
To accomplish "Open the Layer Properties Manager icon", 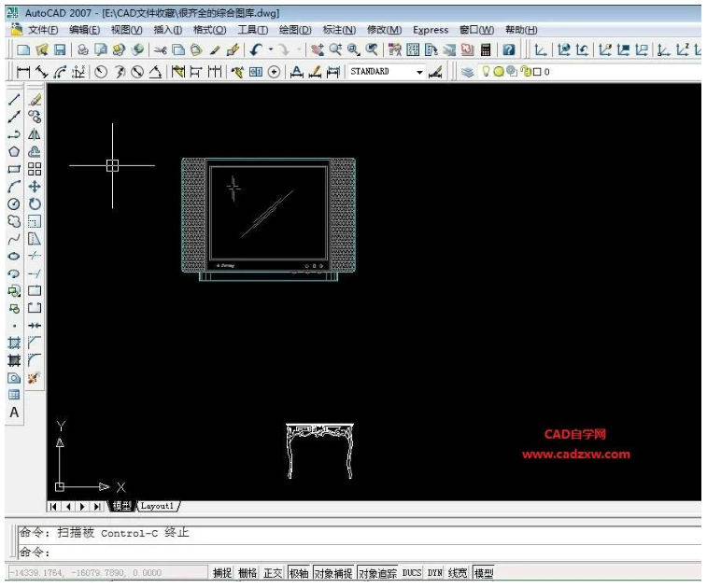I will 468,72.
